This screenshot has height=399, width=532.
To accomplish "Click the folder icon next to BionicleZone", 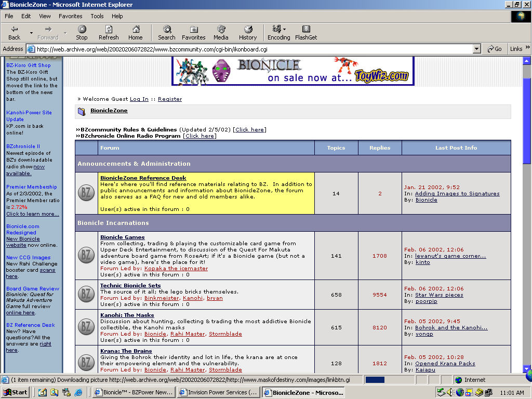I will click(x=82, y=111).
